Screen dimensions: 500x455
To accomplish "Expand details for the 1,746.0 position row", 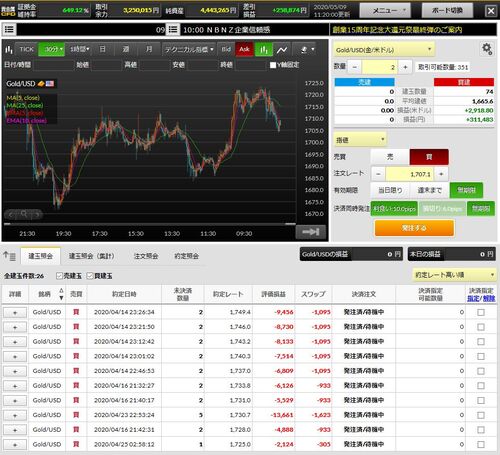I will pyautogui.click(x=15, y=327).
